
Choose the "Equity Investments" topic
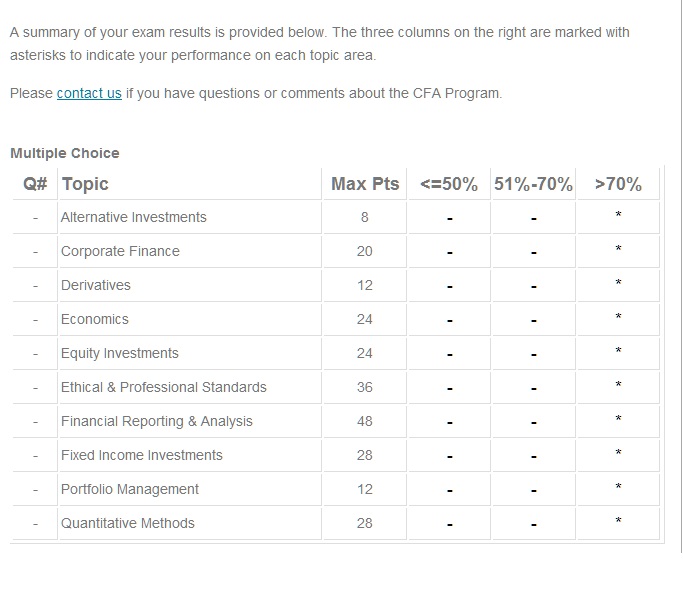coord(120,353)
